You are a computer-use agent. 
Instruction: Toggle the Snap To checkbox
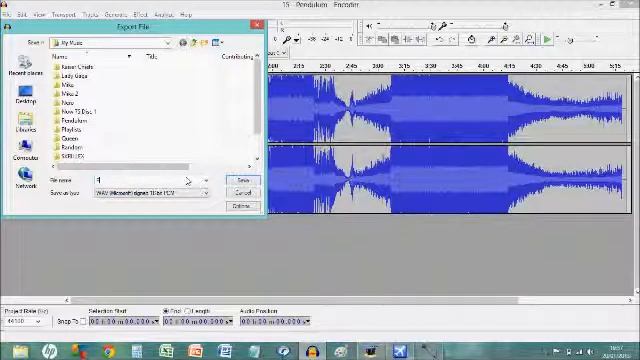pyautogui.click(x=83, y=322)
